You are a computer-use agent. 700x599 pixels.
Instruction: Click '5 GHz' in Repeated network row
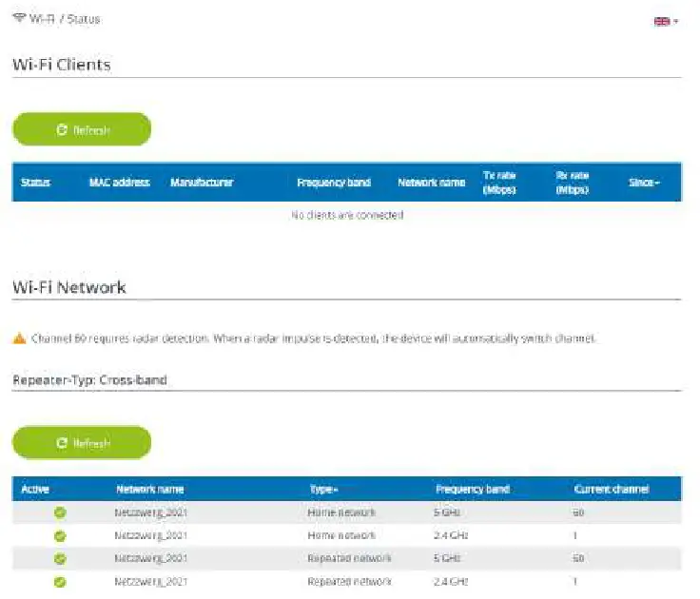coord(447,558)
